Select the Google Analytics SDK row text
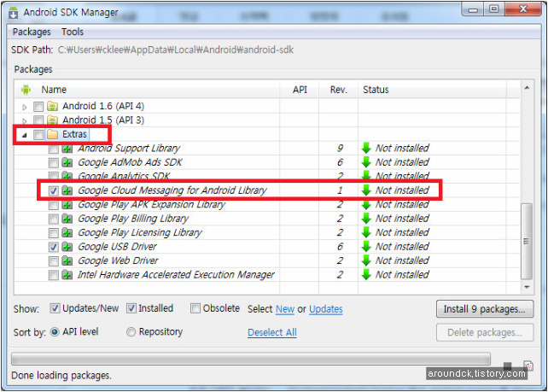The height and width of the screenshot is (392, 548). coord(124,176)
